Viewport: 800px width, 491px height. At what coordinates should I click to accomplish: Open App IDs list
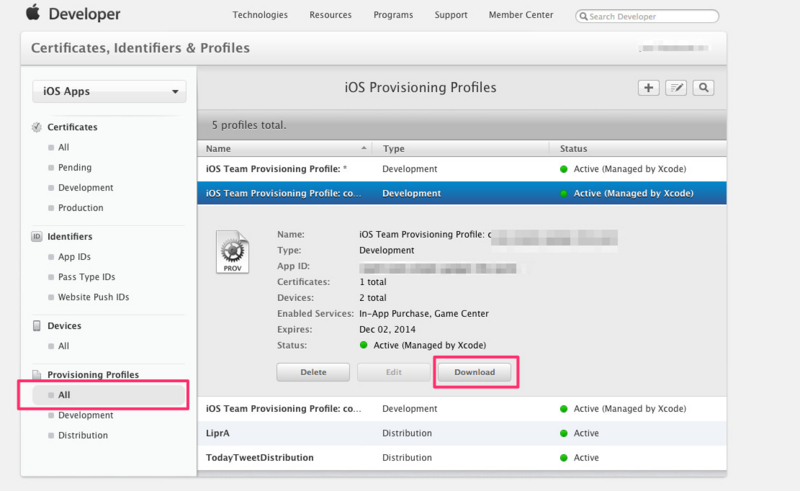click(74, 257)
